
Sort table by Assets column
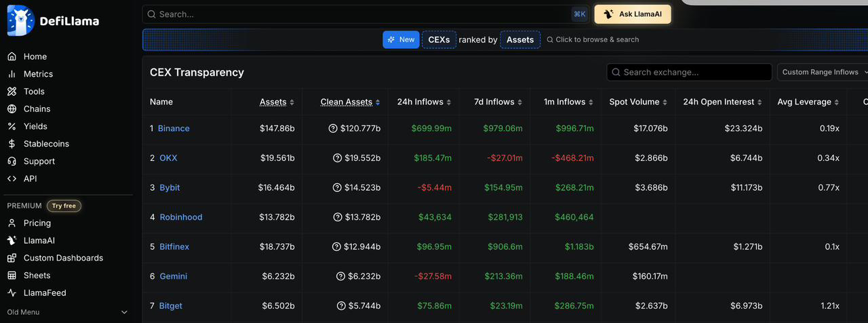pyautogui.click(x=277, y=102)
